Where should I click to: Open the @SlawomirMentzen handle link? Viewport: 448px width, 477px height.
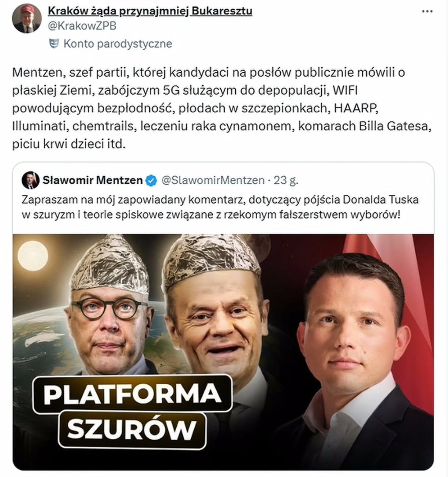[213, 180]
